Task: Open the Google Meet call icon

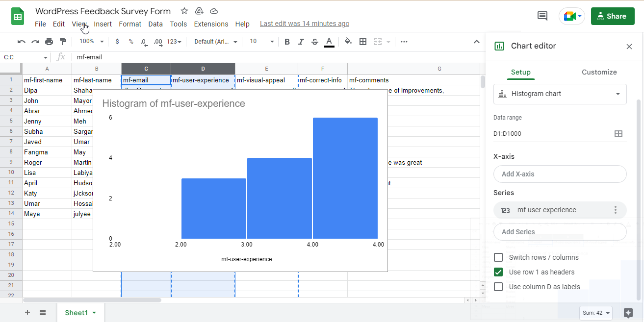Action: [572, 16]
